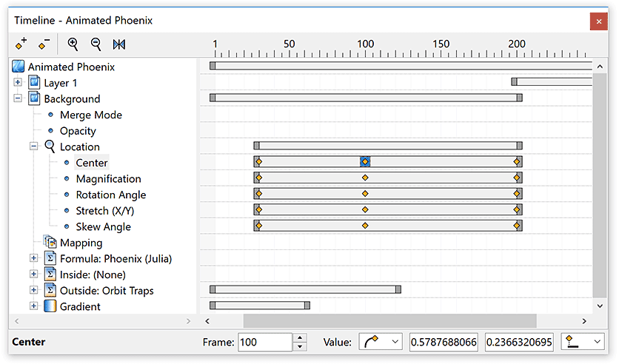
Task: Click the second Value field 0.2366320695
Action: click(x=519, y=342)
